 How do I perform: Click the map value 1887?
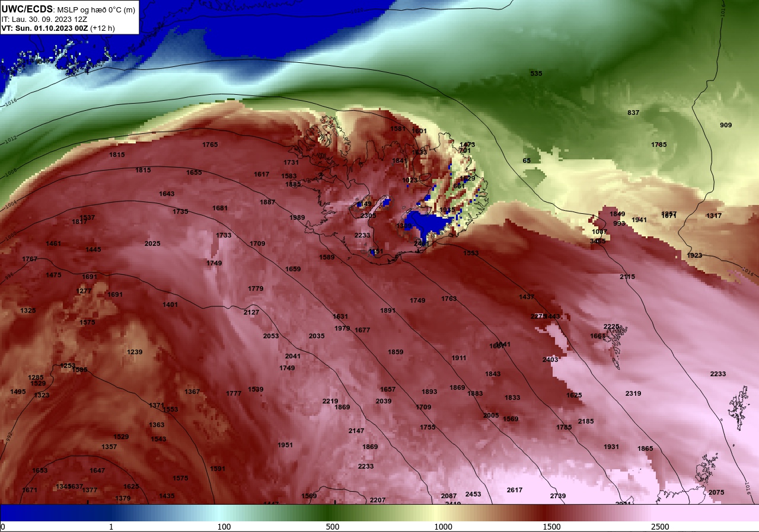pos(267,202)
